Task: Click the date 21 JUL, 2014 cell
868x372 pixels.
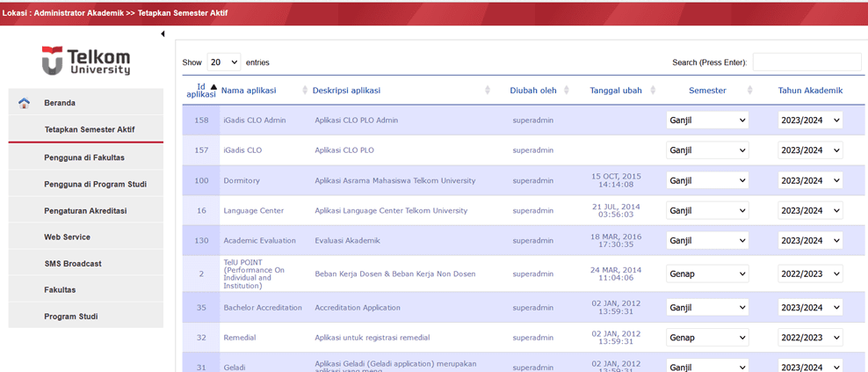Action: (616, 211)
